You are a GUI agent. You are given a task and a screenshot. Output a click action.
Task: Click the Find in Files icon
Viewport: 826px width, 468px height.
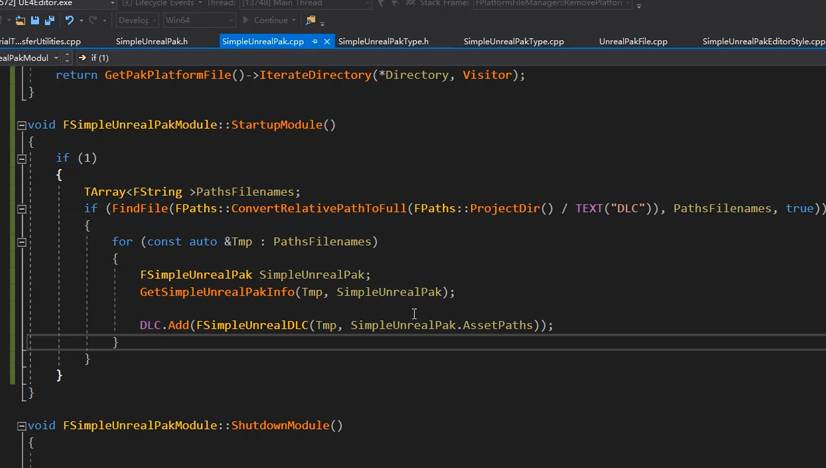(311, 20)
